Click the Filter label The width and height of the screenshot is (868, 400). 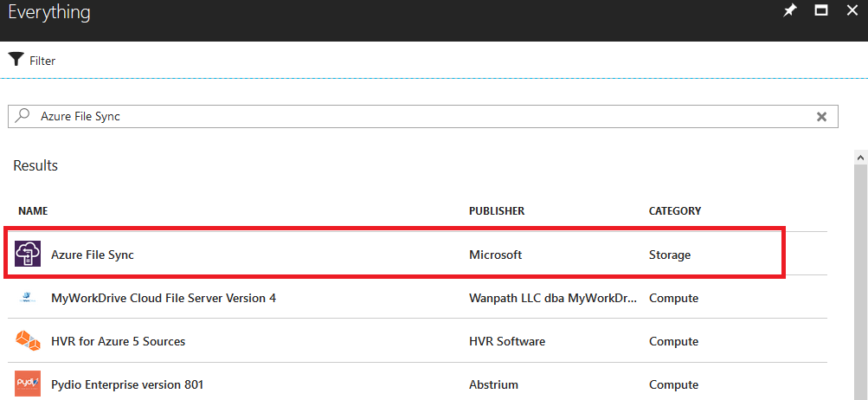click(x=42, y=61)
